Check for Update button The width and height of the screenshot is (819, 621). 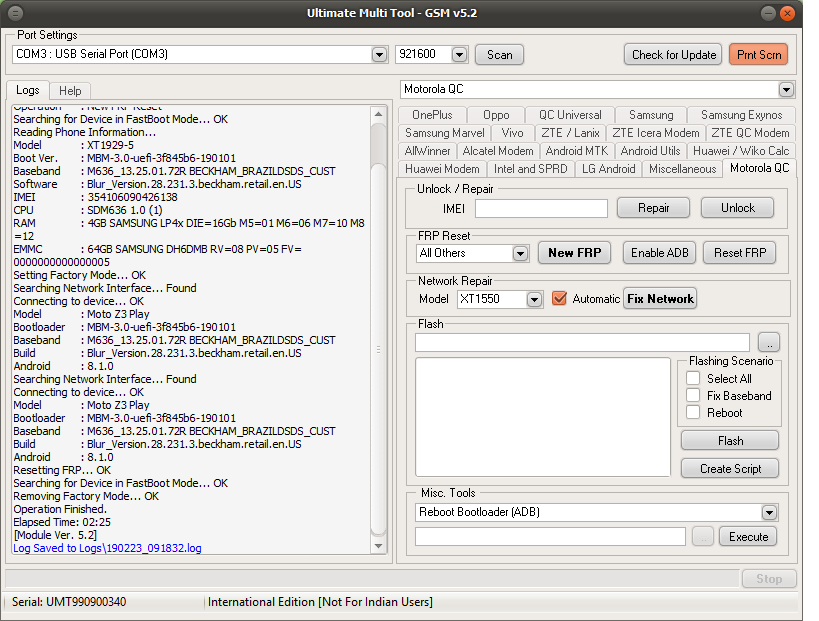click(673, 54)
